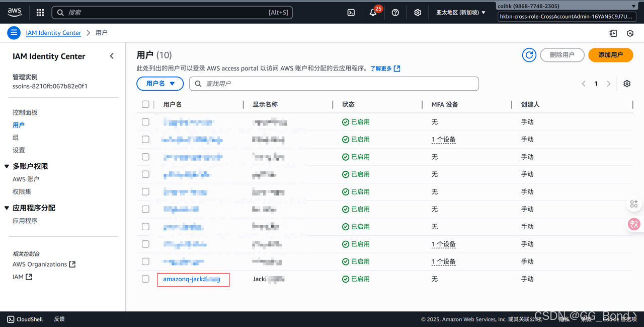Sort by 状态 column header

348,105
